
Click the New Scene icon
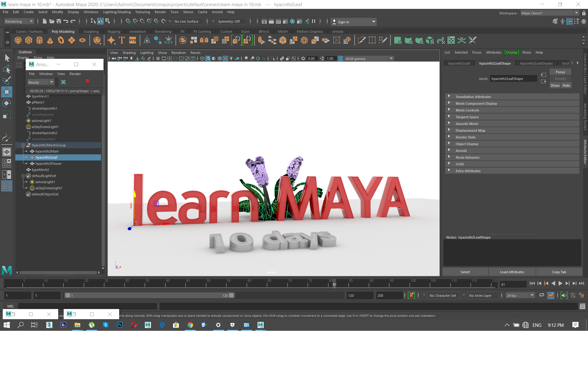point(45,21)
